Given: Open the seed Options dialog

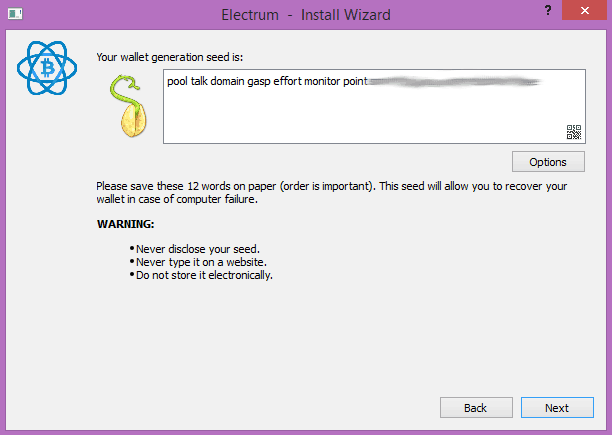Looking at the screenshot, I should pyautogui.click(x=548, y=162).
